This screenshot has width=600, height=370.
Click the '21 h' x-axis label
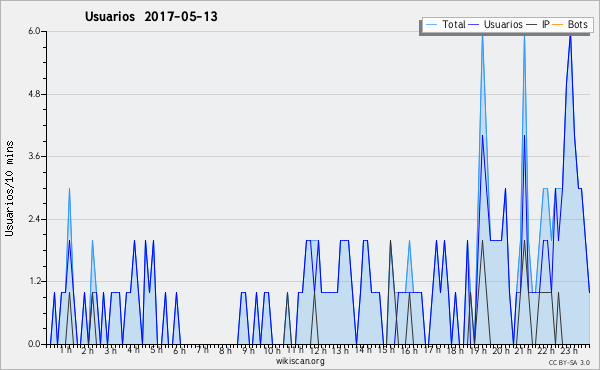(523, 351)
